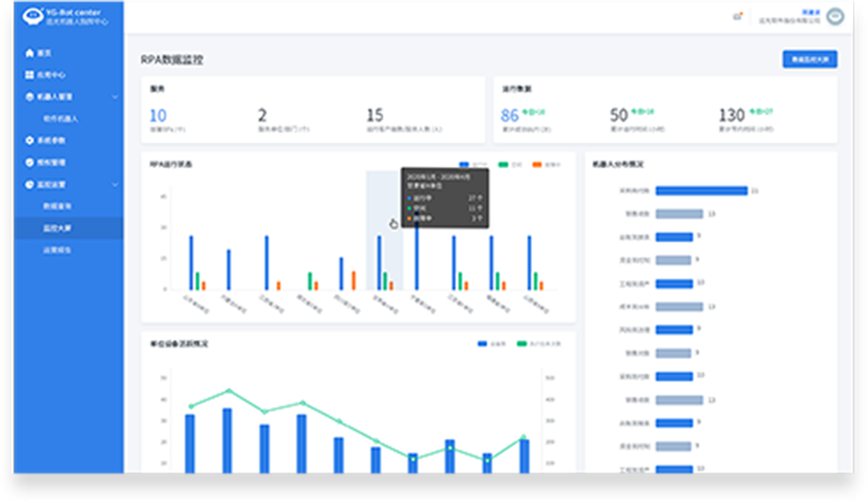Toggle the orange legend series in RPA status chart
The height and width of the screenshot is (503, 868).
[538, 164]
